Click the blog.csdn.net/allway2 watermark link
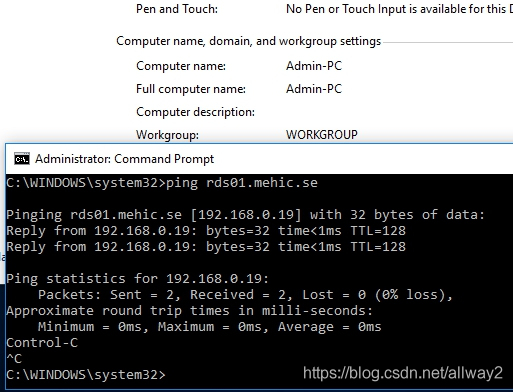513x392 pixels. click(403, 373)
